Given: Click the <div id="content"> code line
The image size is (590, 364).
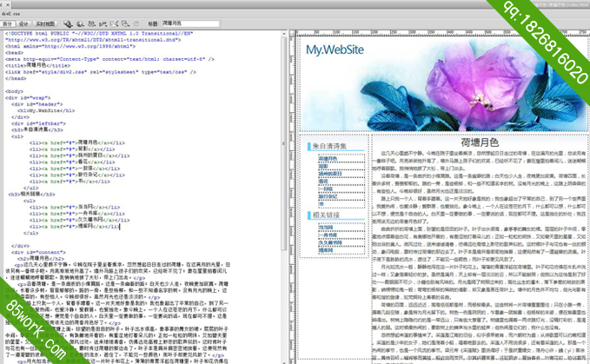Looking at the screenshot, I should pos(38,252).
